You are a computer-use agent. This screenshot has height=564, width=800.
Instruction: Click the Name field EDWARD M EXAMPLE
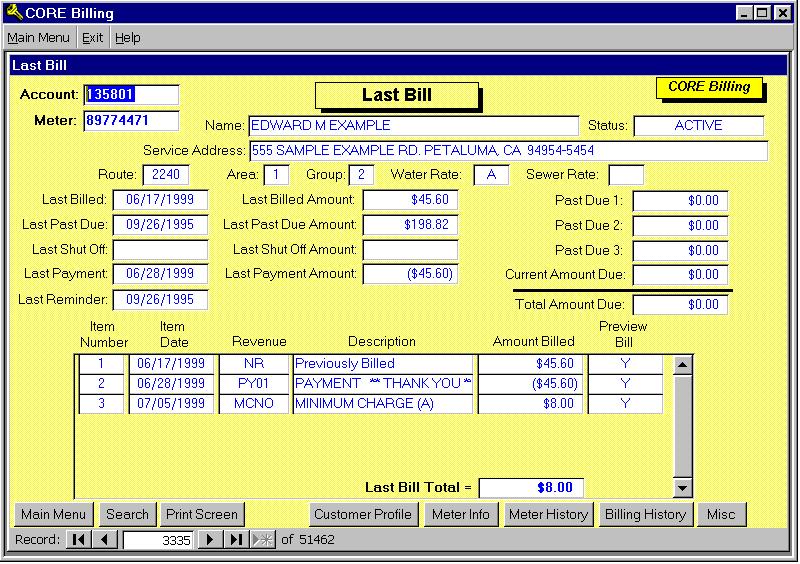414,126
